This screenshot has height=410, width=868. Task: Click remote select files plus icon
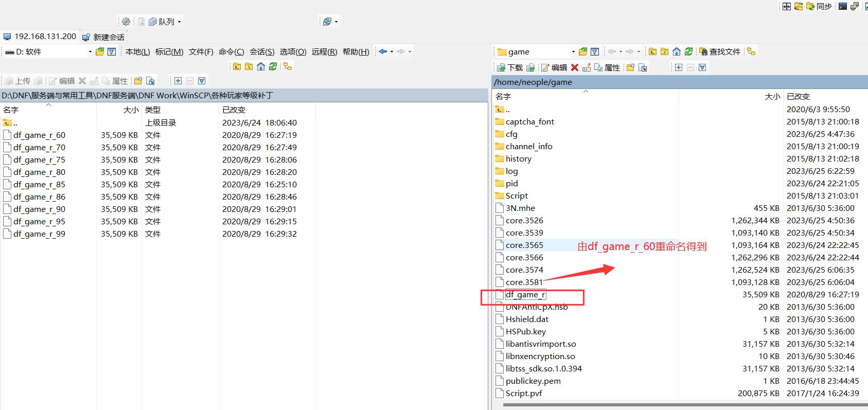pyautogui.click(x=679, y=67)
